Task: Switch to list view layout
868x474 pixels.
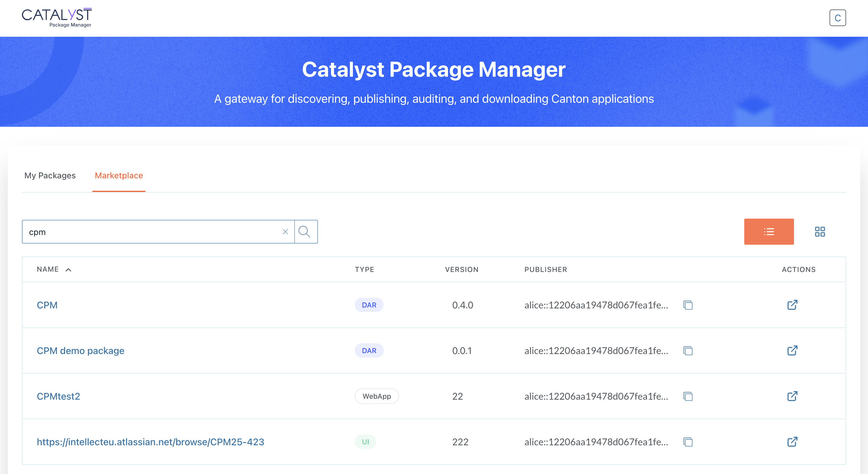Action: (x=769, y=232)
